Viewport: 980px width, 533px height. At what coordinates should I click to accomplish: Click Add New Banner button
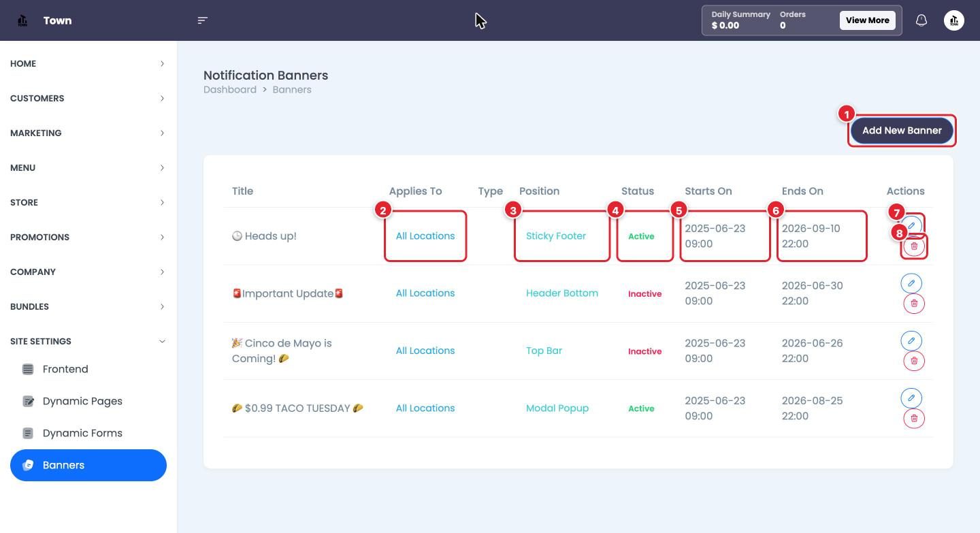click(x=902, y=130)
